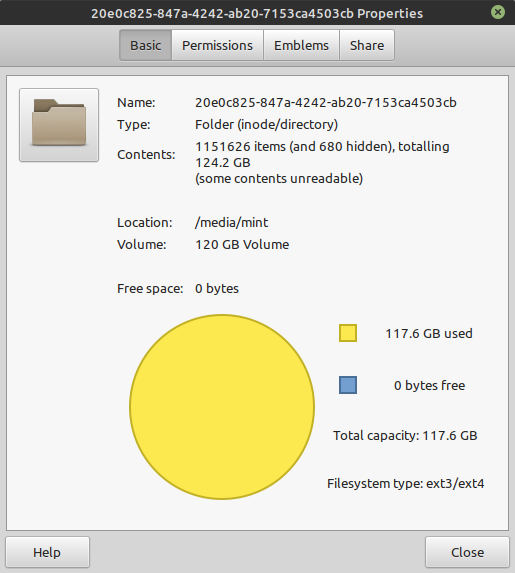Click the 'Folder (inode/directory)' type text
The height and width of the screenshot is (573, 515).
(x=266, y=125)
